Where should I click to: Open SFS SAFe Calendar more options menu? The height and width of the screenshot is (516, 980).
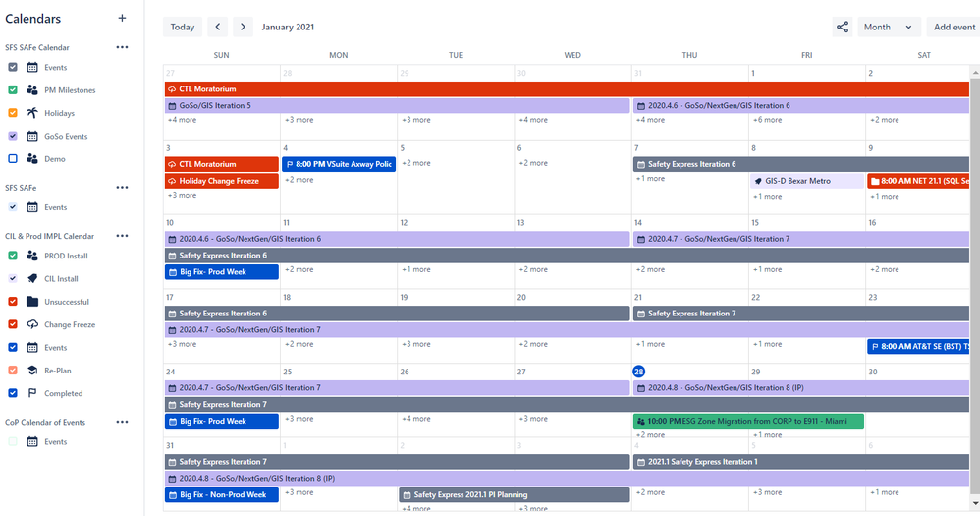click(x=122, y=47)
